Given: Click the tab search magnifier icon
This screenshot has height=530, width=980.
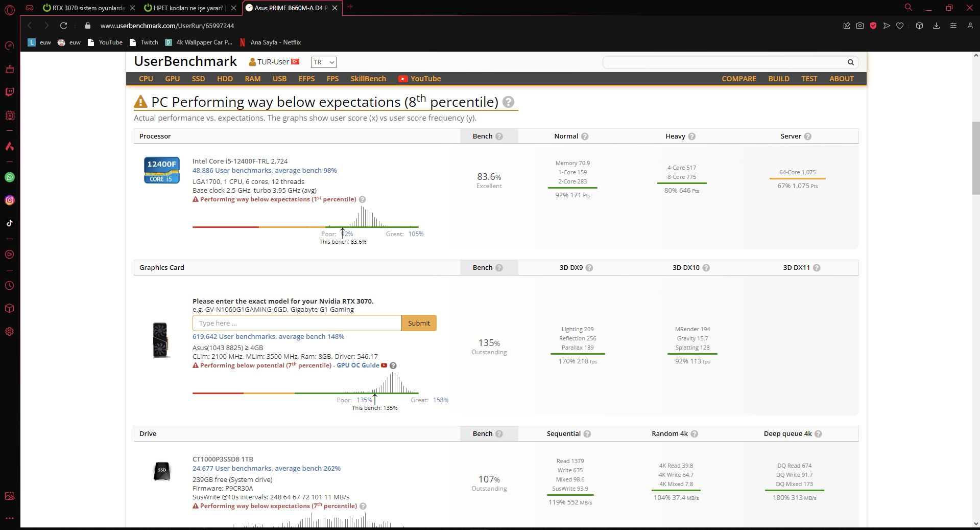Looking at the screenshot, I should (909, 8).
